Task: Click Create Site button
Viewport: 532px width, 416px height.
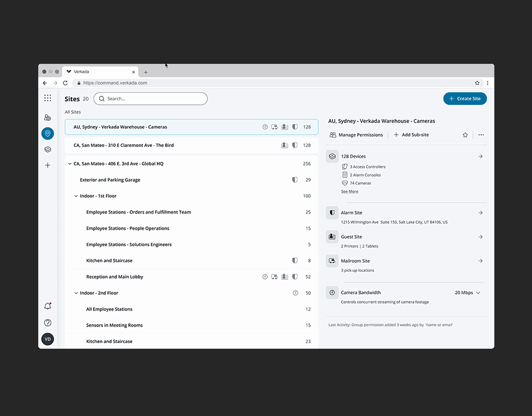Action: pyautogui.click(x=465, y=99)
